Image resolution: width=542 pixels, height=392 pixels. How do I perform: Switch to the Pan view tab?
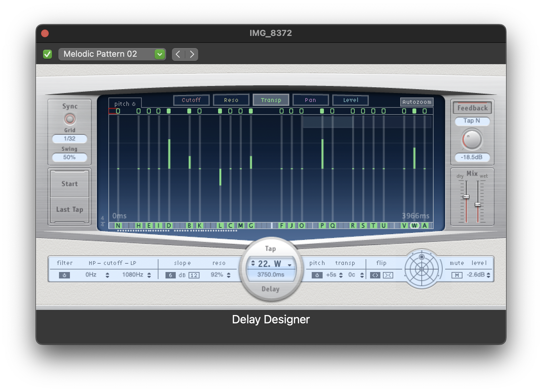coord(310,100)
